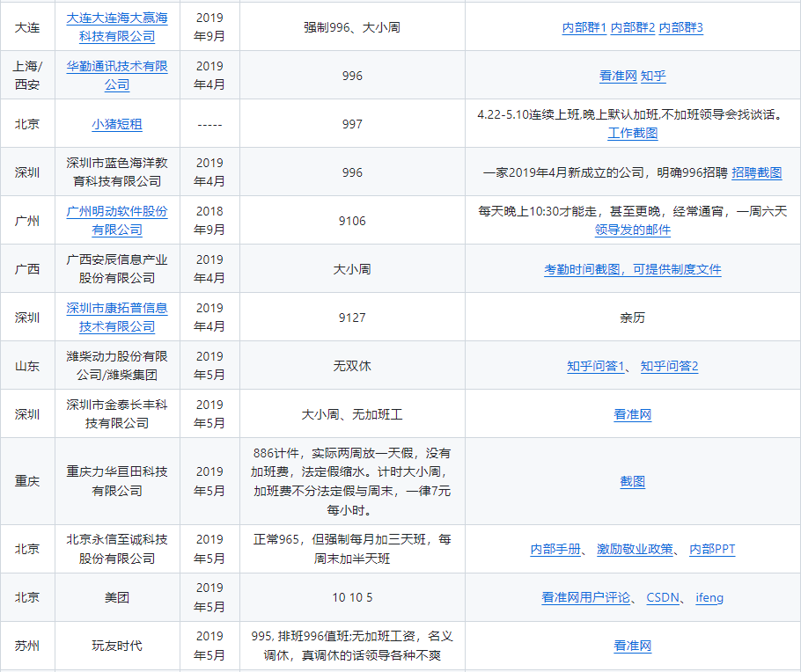The width and height of the screenshot is (801, 672).
Task: Open 领导发的邮件 evidence link
Action: click(x=632, y=230)
